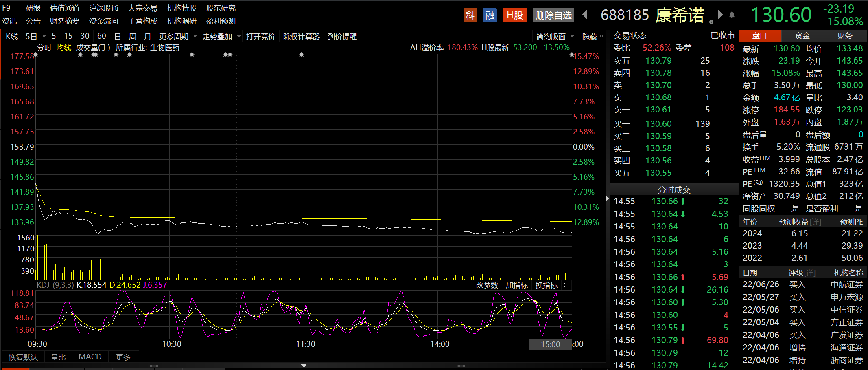This screenshot has width=868, height=370.
Task: Click the price alert bell icon
Action: click(x=732, y=15)
